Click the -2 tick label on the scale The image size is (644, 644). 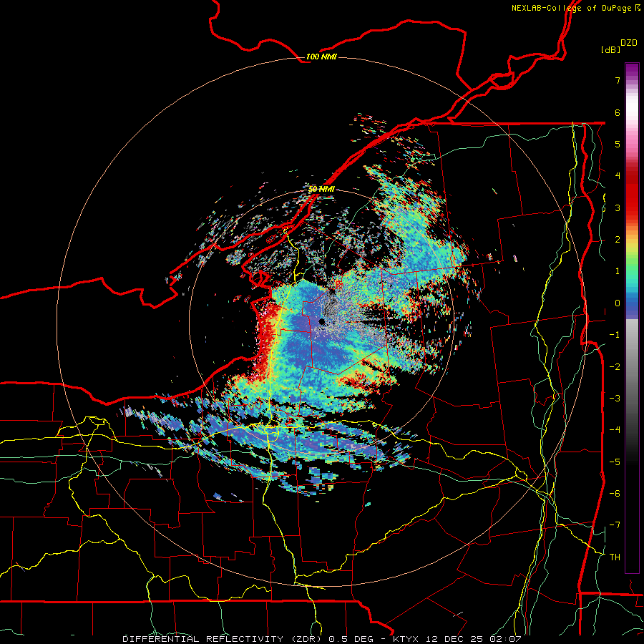coord(615,367)
